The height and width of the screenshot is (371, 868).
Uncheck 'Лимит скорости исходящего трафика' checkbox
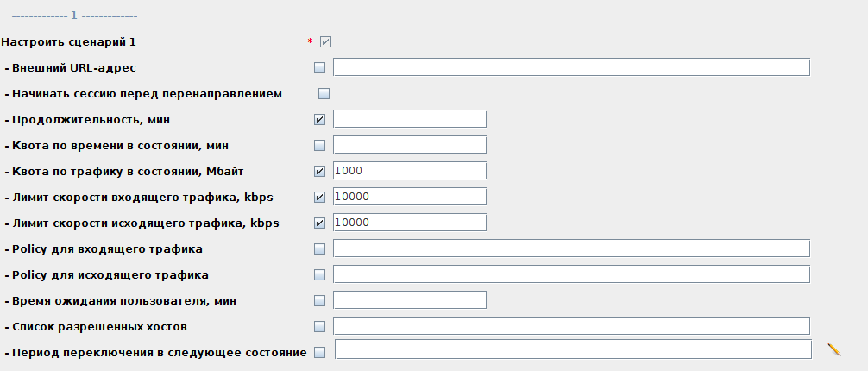pyautogui.click(x=320, y=223)
